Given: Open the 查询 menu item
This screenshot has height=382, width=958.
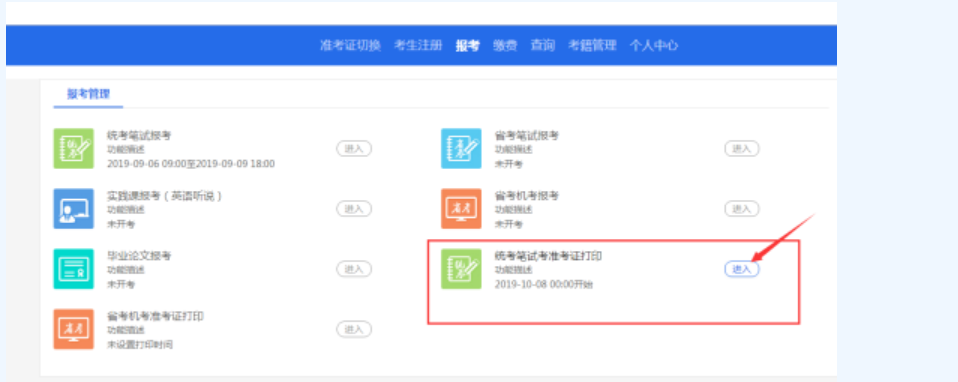Looking at the screenshot, I should click(x=543, y=45).
